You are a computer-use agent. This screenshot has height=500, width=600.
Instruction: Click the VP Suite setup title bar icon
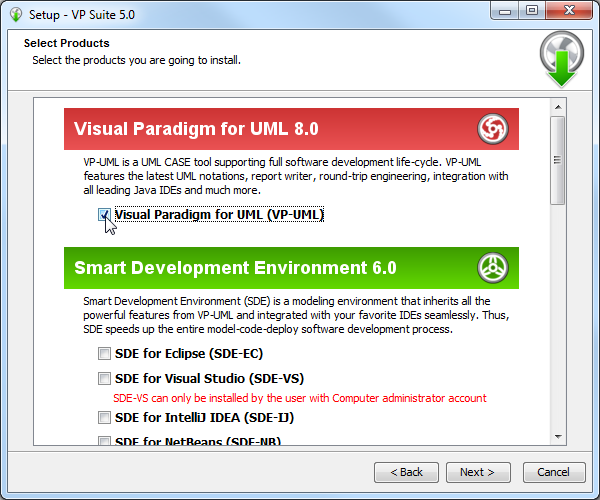[16, 15]
